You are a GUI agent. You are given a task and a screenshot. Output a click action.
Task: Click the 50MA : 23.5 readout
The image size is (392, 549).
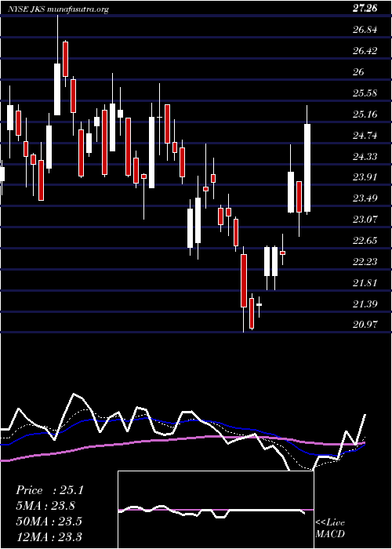tap(49, 521)
